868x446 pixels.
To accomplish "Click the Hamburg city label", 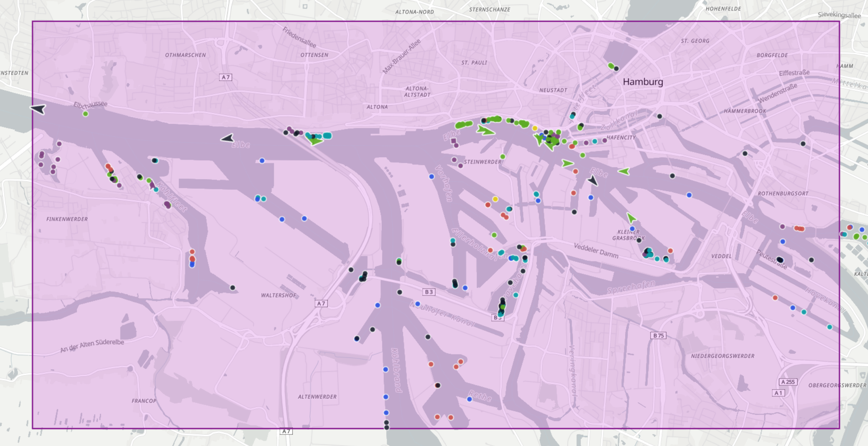I will click(643, 82).
